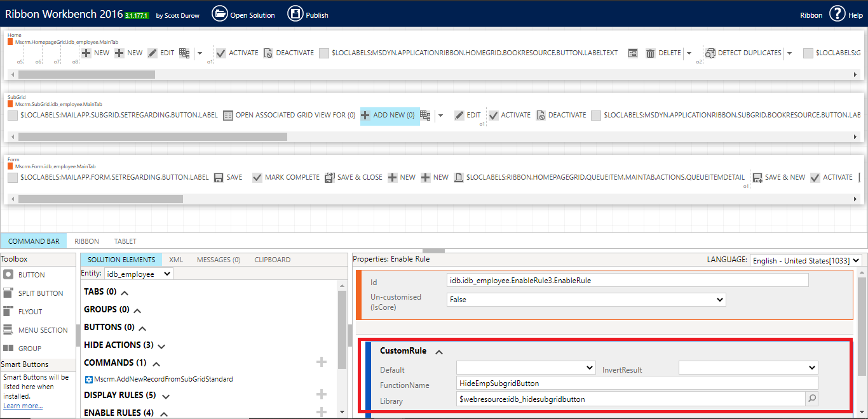Image resolution: width=868 pixels, height=419 pixels.
Task: Open the Entity dropdown showing idb_employee
Action: click(x=138, y=273)
